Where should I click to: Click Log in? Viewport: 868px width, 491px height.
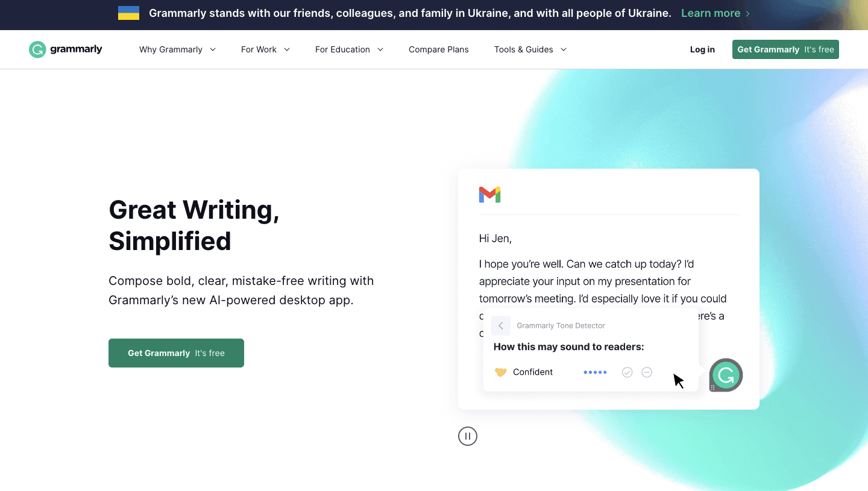point(702,49)
